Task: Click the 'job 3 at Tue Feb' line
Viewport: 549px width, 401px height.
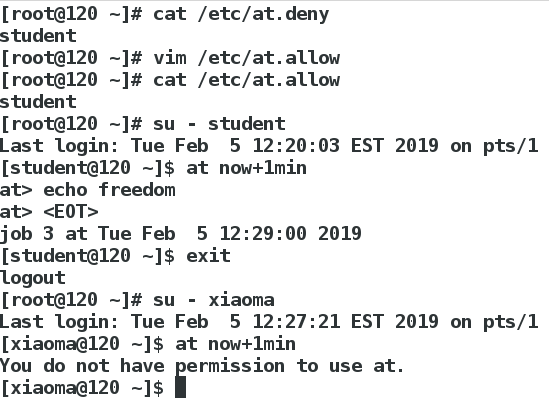Action: coord(181,234)
